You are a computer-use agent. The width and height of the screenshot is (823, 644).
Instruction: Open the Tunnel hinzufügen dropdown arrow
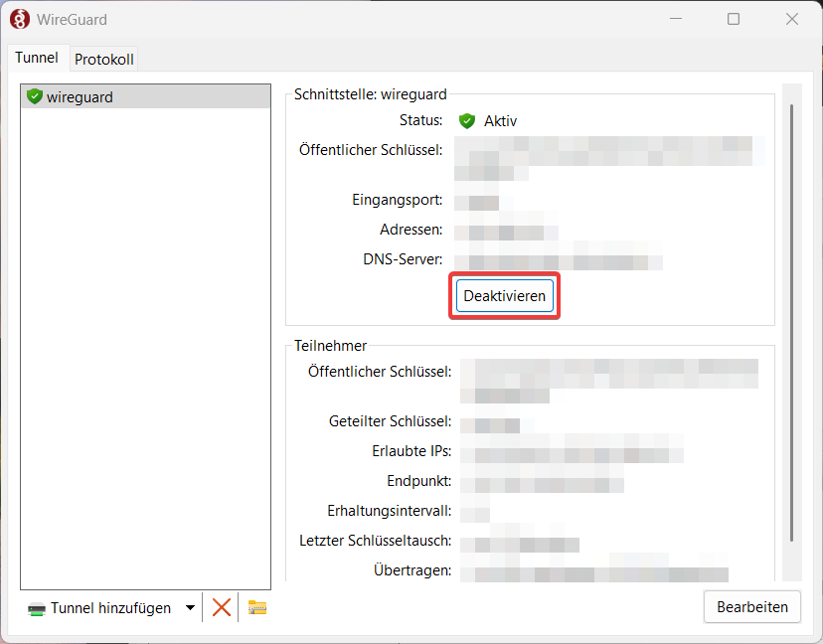(190, 608)
